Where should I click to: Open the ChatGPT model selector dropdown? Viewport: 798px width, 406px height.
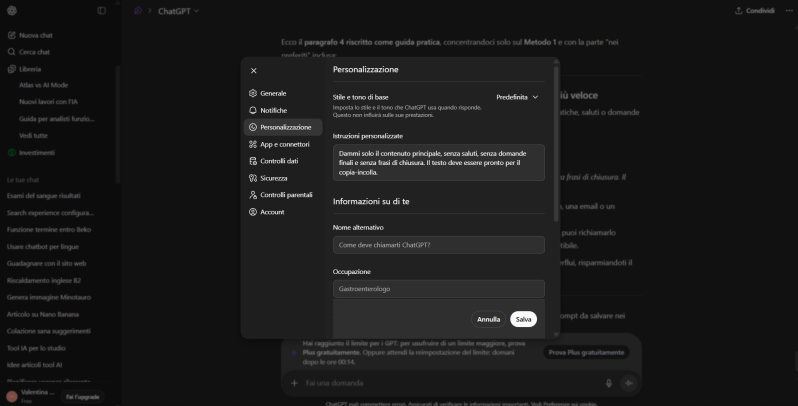(x=178, y=11)
